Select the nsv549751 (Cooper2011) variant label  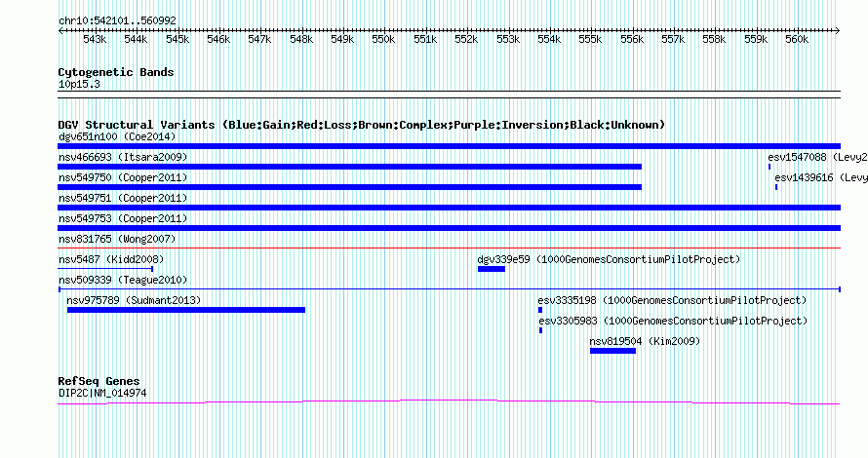click(x=123, y=198)
